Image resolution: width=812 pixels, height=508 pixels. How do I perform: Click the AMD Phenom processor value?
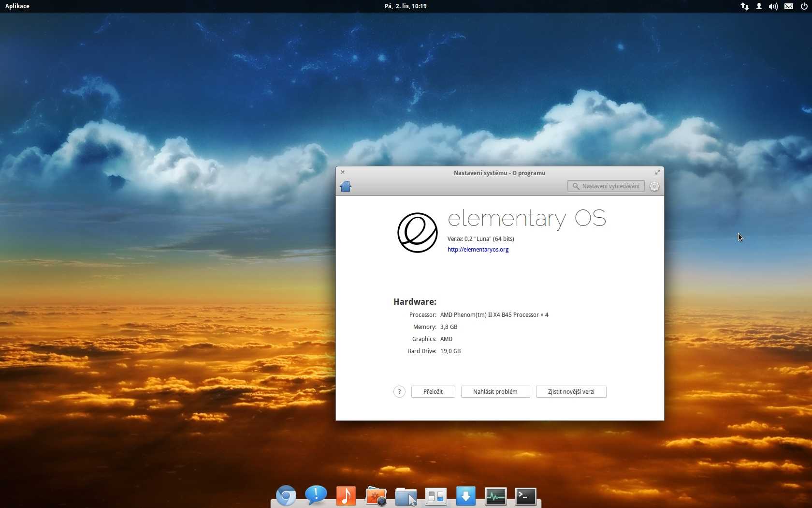[494, 315]
